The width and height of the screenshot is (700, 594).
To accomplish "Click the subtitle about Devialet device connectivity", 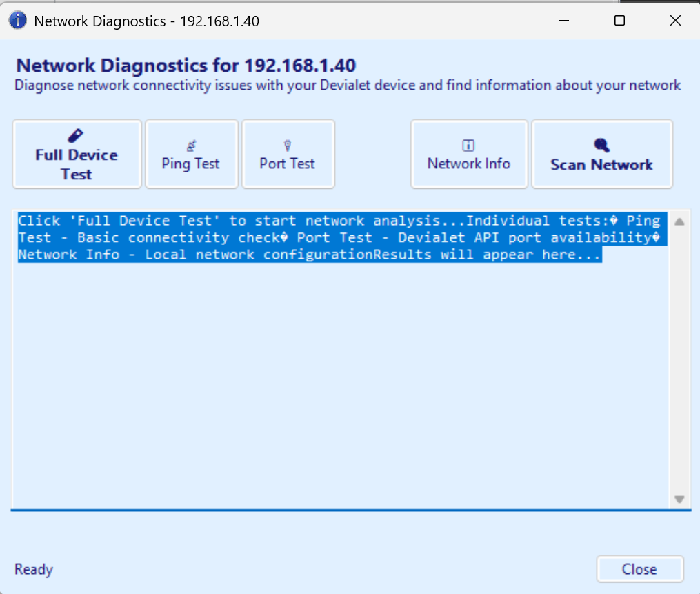I will point(347,85).
